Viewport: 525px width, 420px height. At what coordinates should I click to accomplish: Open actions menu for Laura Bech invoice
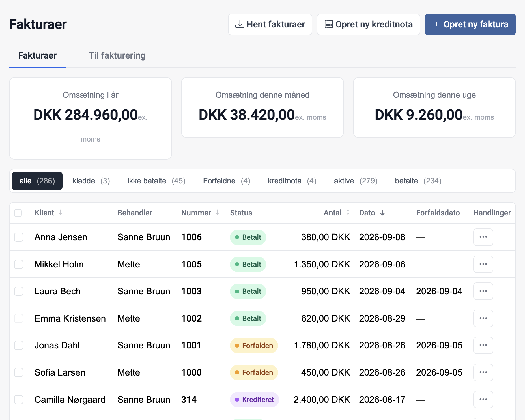(x=483, y=291)
